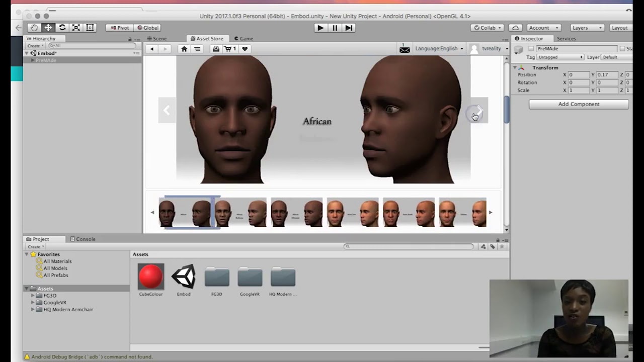Screen dimensions: 644x362
Task: Change Language:English dropdown
Action: click(439, 49)
